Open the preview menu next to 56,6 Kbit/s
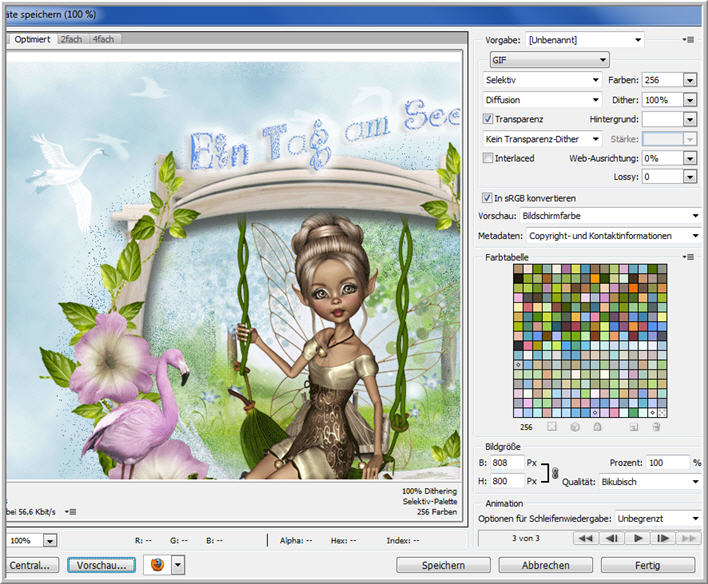 coord(70,512)
